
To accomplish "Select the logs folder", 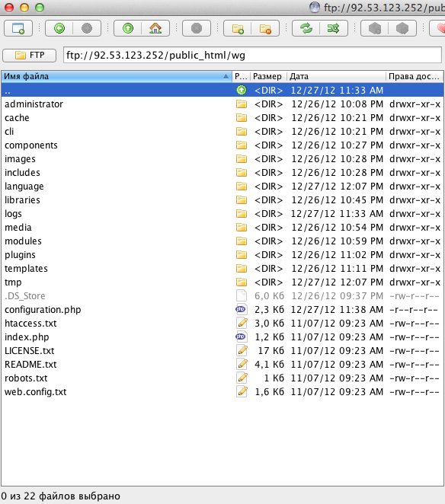I will point(222,214).
